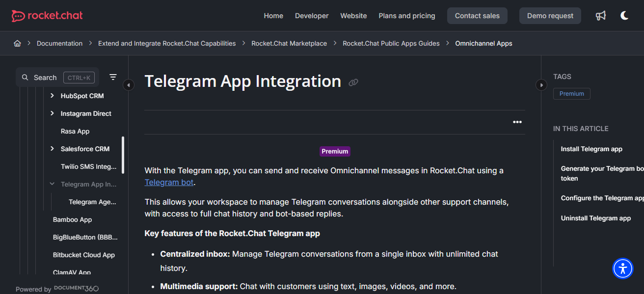
Task: Expand the Instagram Direct tree item
Action: point(52,113)
